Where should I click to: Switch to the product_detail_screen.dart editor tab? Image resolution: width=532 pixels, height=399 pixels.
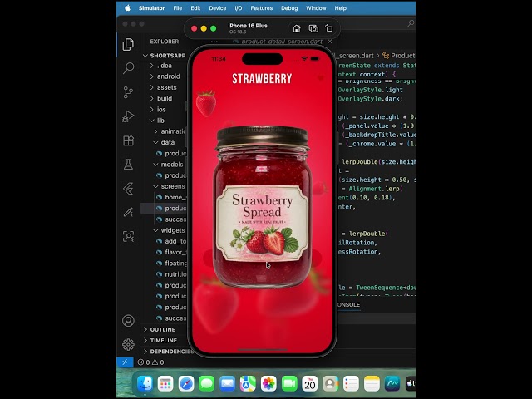click(x=282, y=42)
